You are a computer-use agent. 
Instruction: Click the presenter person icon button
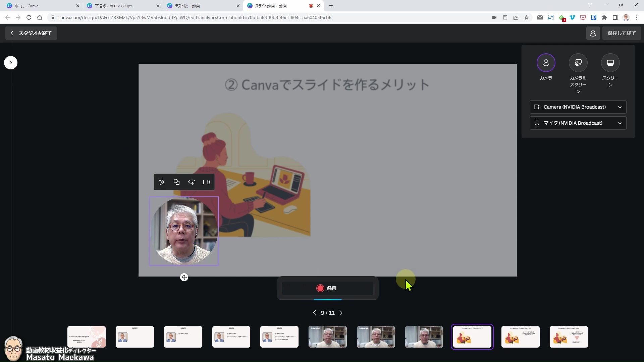pyautogui.click(x=593, y=33)
